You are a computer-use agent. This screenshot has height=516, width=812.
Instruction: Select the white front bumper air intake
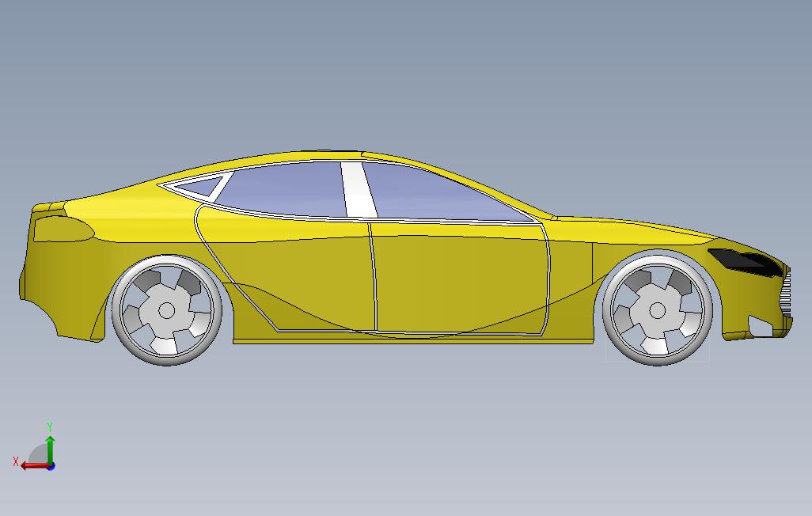coord(762,326)
